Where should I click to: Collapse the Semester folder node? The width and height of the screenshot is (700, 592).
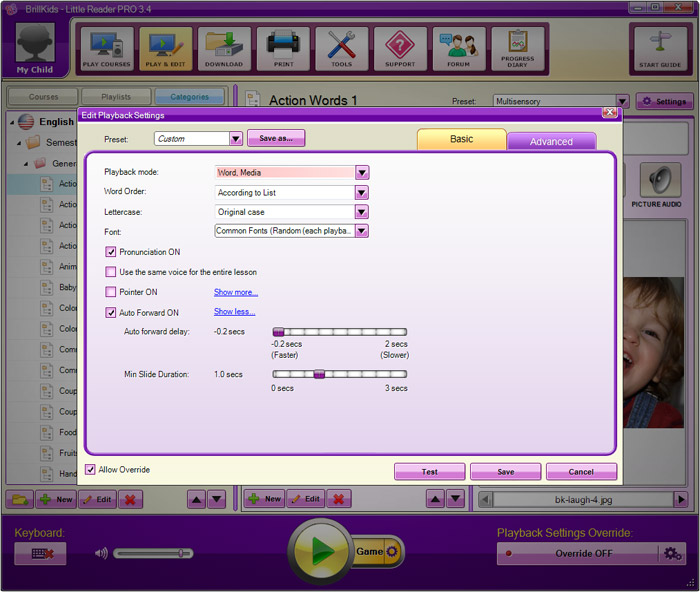pos(19,143)
